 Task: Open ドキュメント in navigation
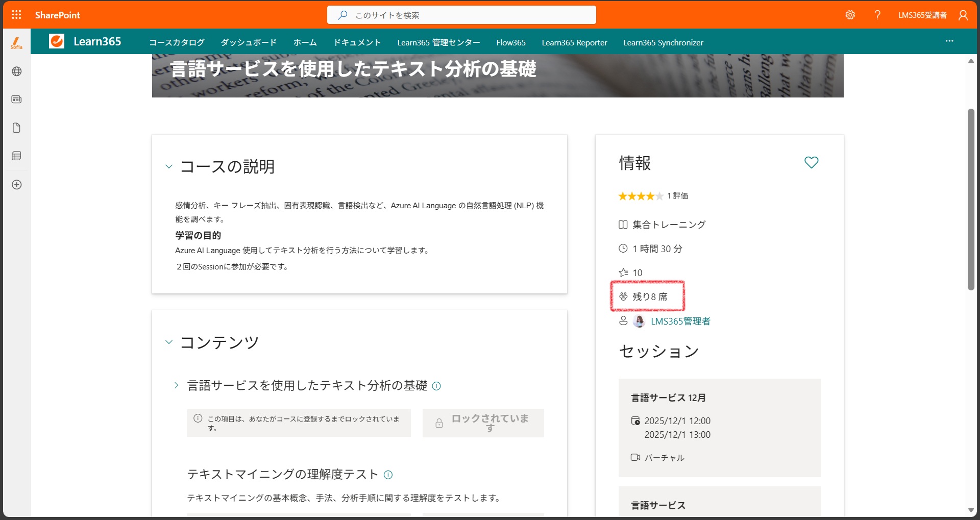tap(357, 42)
